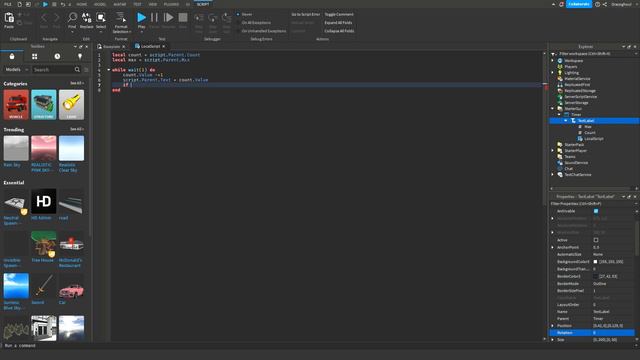Screen dimensions: 640x360
Task: Click the Pause test button
Action: (x=154, y=18)
